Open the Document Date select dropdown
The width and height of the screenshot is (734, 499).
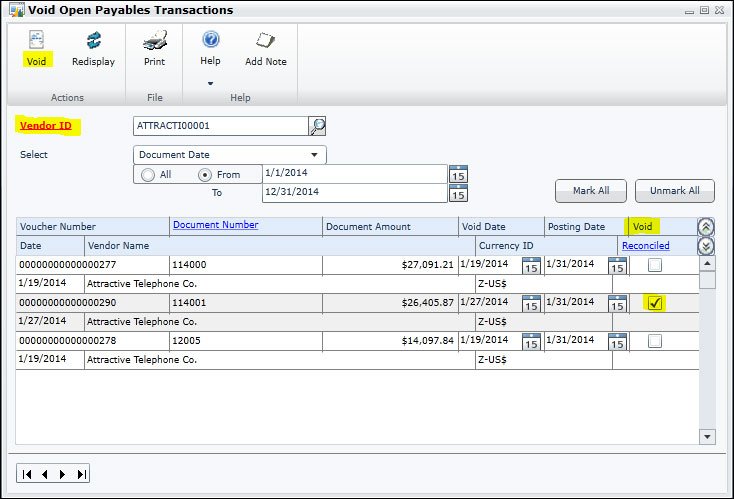click(229, 154)
